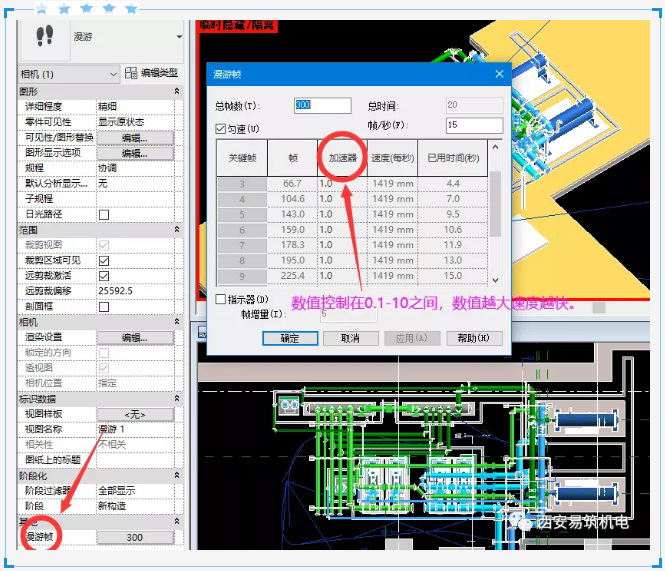Image resolution: width=665 pixels, height=571 pixels.
Task: Open the 漫游 type selector dropdown
Action: [179, 37]
